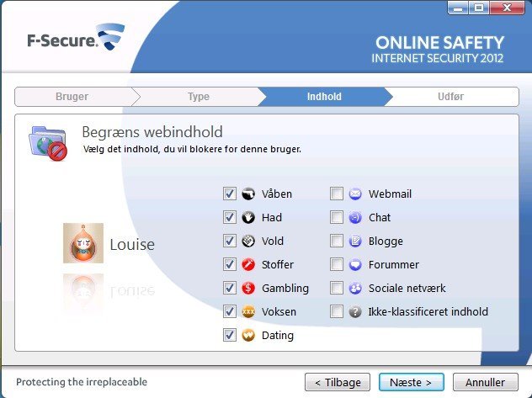Jump to the Udfør step
This screenshot has width=532, height=398.
click(x=450, y=97)
